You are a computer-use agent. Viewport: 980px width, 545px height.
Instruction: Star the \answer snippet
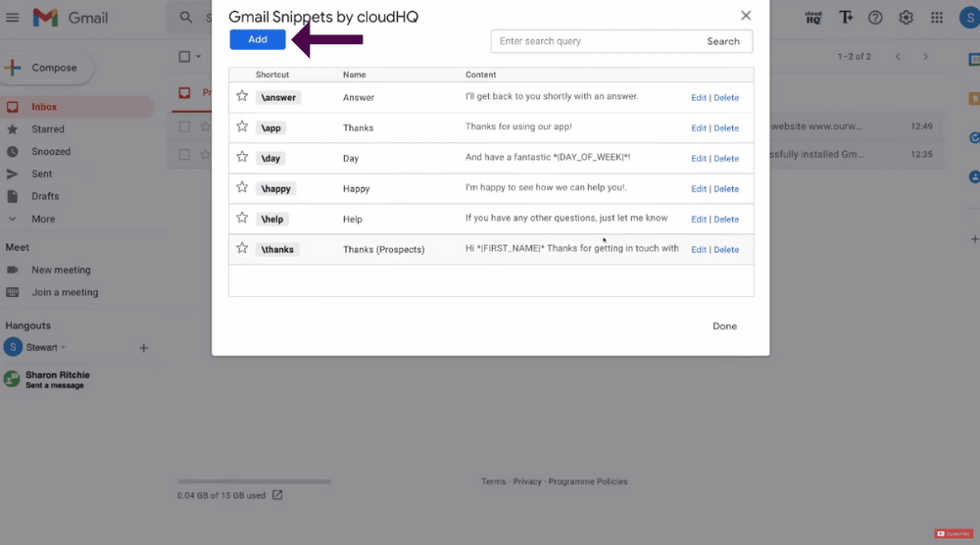pos(242,96)
